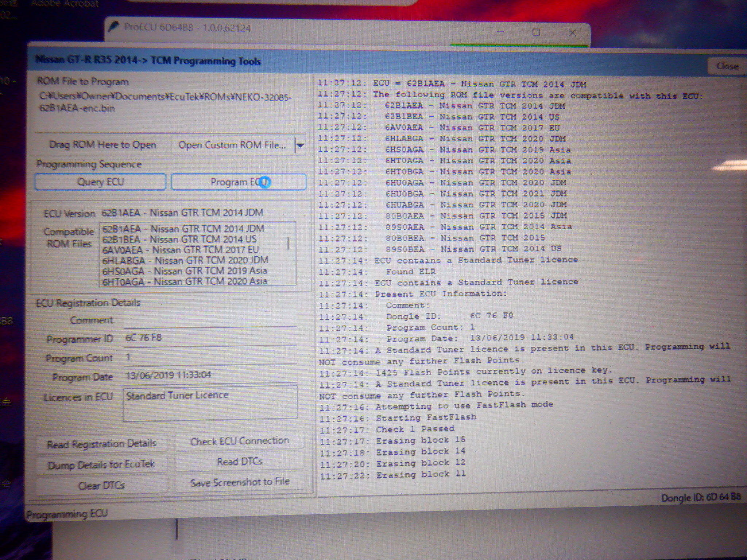747x560 pixels.
Task: Click the Dongle ID: 6D 64 B8 status text
Action: (701, 497)
